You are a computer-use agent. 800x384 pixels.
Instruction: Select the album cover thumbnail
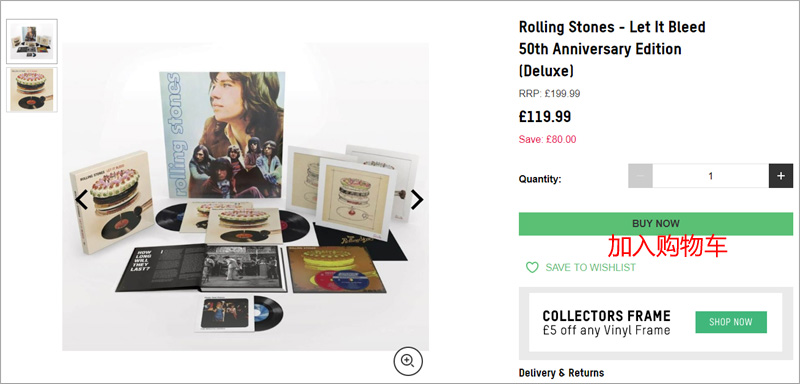32,90
